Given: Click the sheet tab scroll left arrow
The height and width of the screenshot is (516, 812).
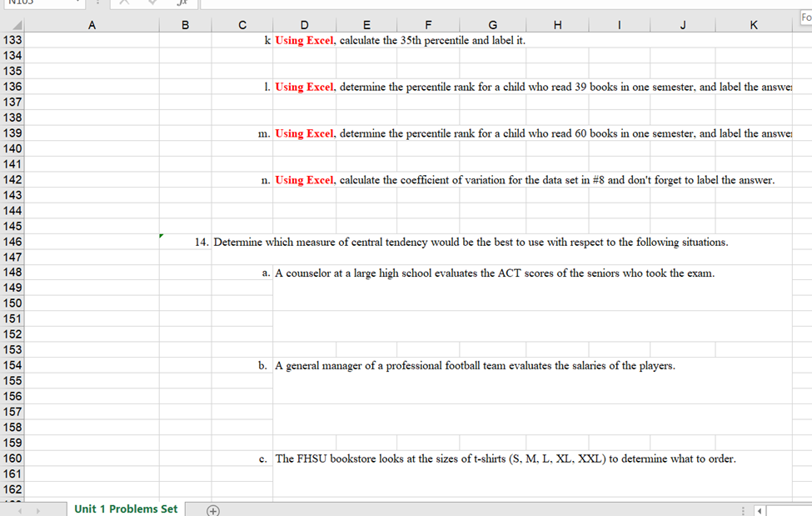Looking at the screenshot, I should coord(20,511).
